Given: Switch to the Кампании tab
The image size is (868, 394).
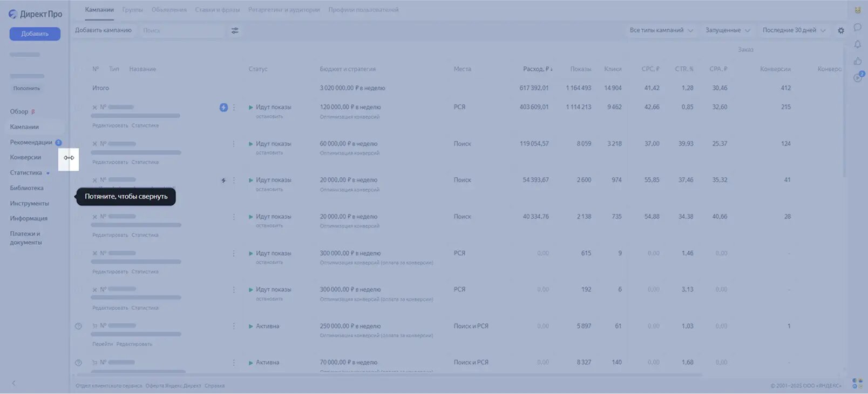Looking at the screenshot, I should click(99, 10).
